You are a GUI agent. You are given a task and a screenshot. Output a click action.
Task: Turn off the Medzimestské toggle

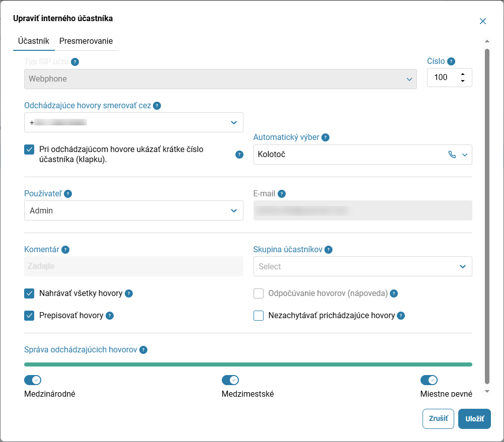click(x=230, y=380)
